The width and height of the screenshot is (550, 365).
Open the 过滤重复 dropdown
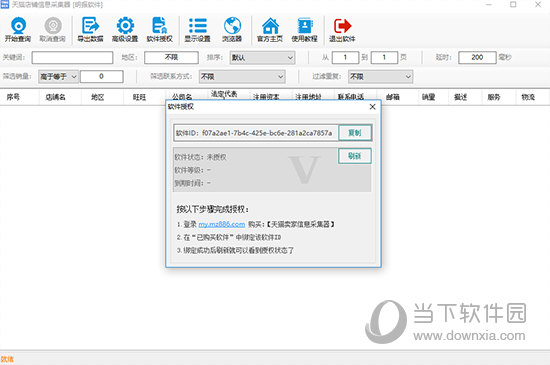pyautogui.click(x=381, y=76)
